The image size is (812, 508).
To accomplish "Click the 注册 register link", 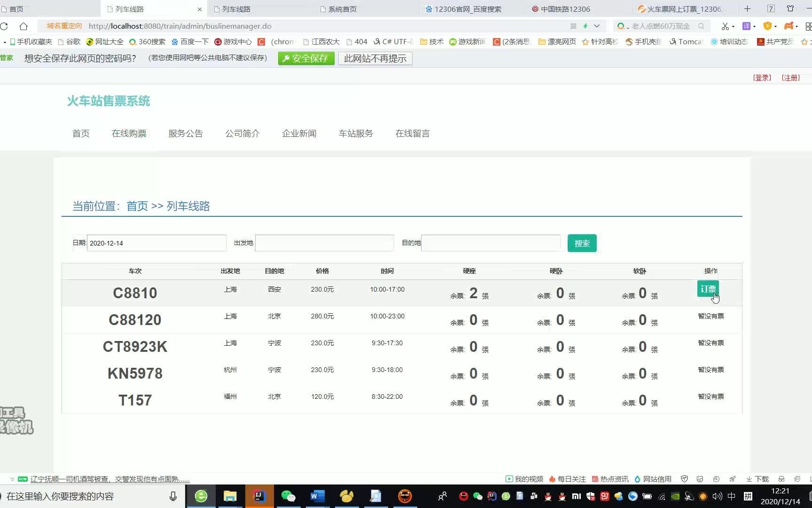I will click(791, 78).
